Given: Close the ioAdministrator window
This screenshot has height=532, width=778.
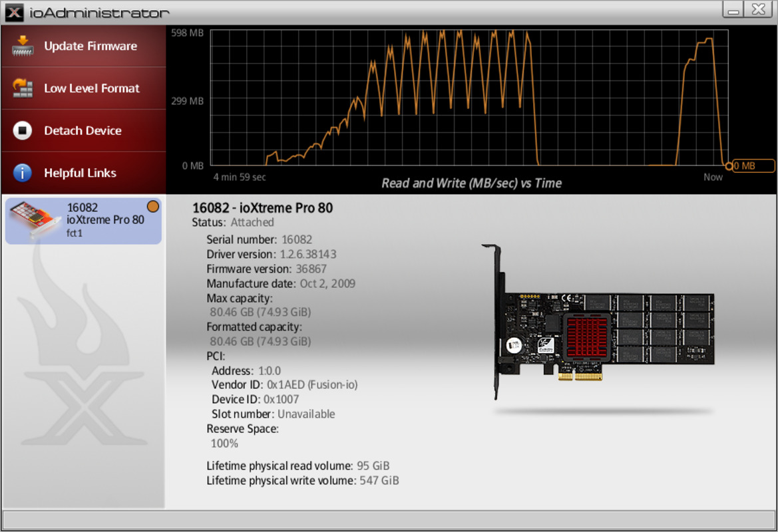Looking at the screenshot, I should point(757,10).
